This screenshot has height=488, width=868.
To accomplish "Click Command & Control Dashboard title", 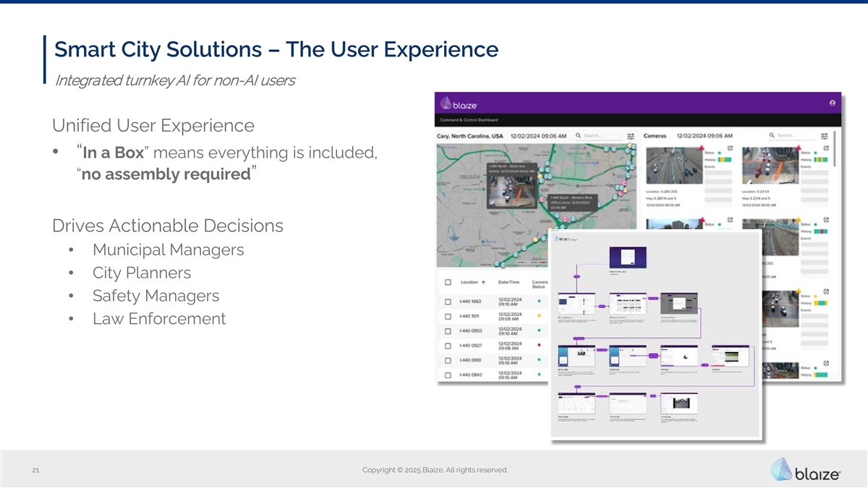I will point(469,119).
